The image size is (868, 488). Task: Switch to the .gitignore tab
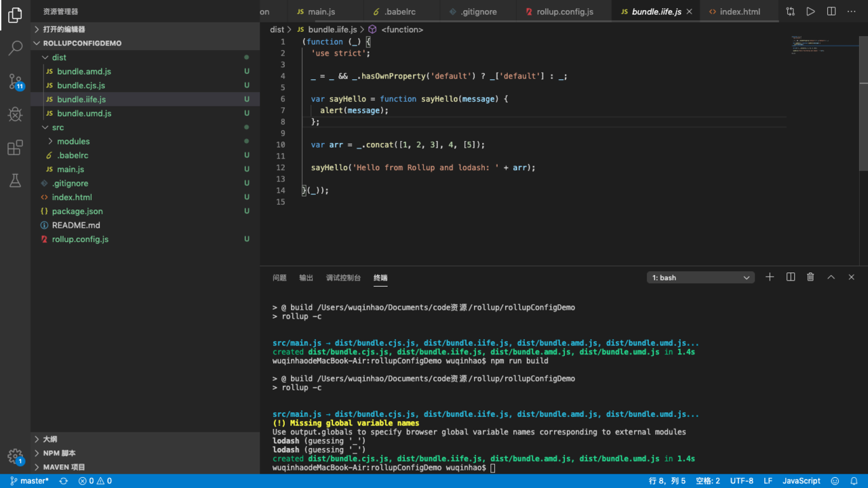click(x=478, y=12)
